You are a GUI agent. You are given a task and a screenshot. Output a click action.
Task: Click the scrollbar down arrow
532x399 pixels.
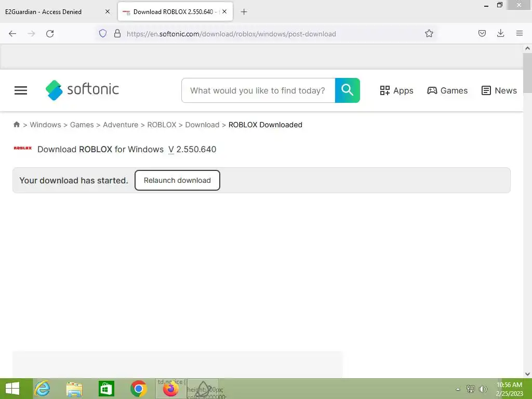point(527,374)
